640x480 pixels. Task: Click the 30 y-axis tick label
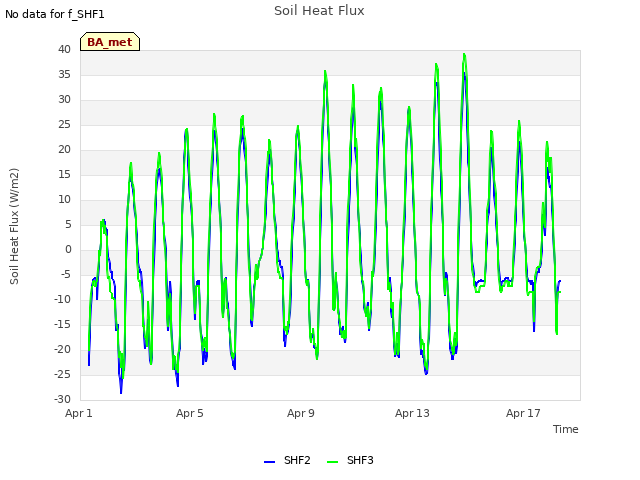64,100
